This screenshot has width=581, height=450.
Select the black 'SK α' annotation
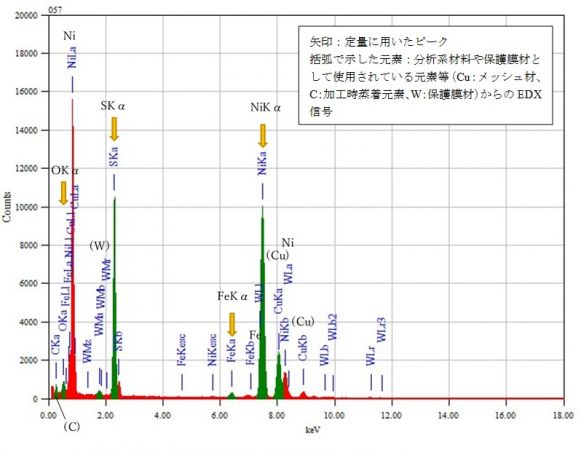coord(113,106)
